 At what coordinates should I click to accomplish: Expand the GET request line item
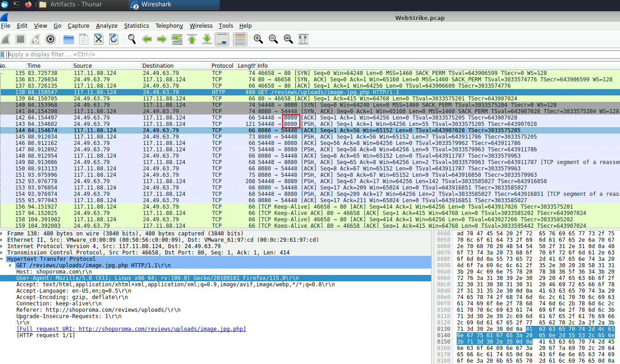[x=11, y=265]
